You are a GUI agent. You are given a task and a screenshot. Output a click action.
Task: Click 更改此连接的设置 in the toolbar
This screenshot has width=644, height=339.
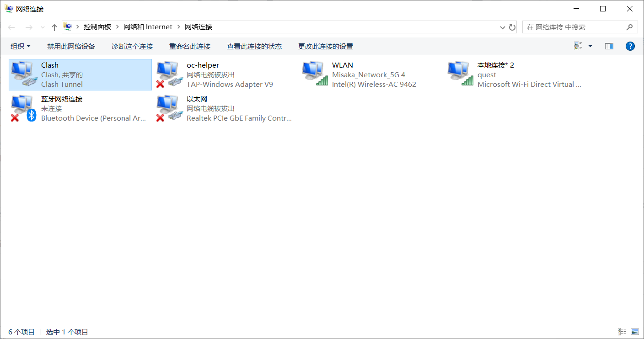point(326,46)
